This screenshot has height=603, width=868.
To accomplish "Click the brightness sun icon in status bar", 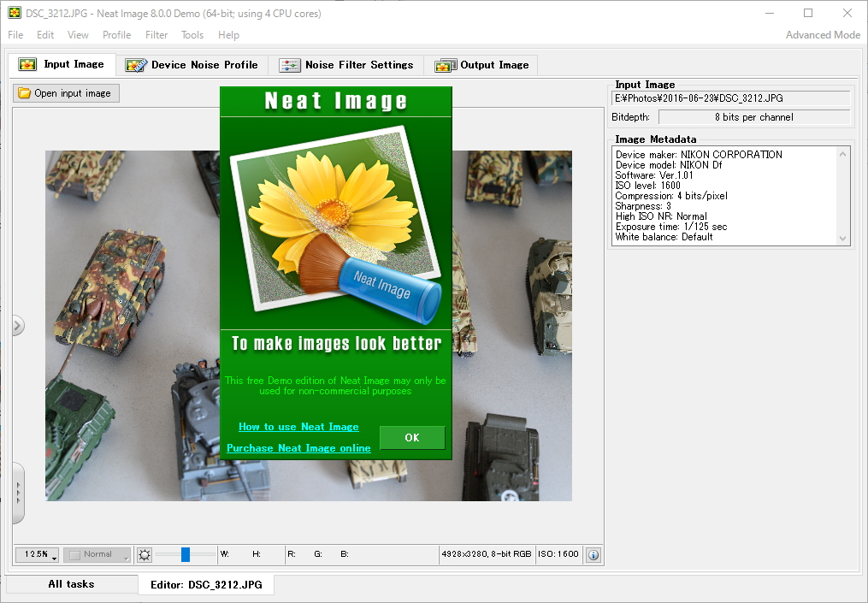I will pyautogui.click(x=144, y=554).
